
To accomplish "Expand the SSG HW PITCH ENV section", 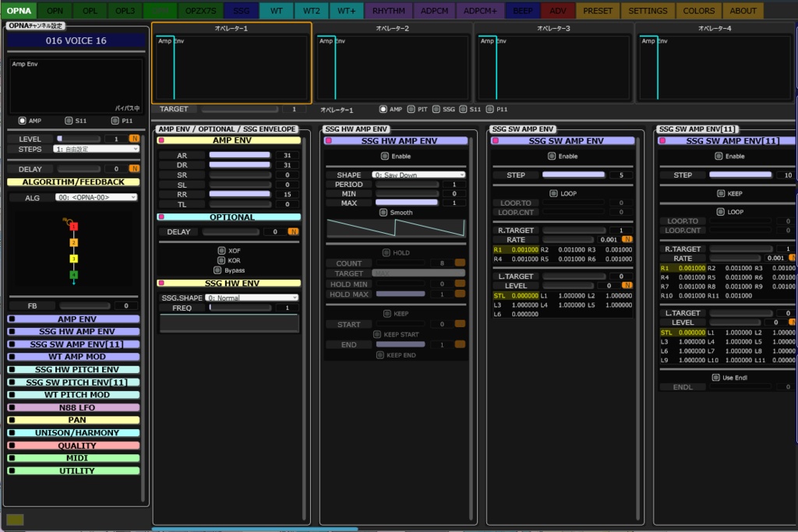I will pyautogui.click(x=74, y=369).
